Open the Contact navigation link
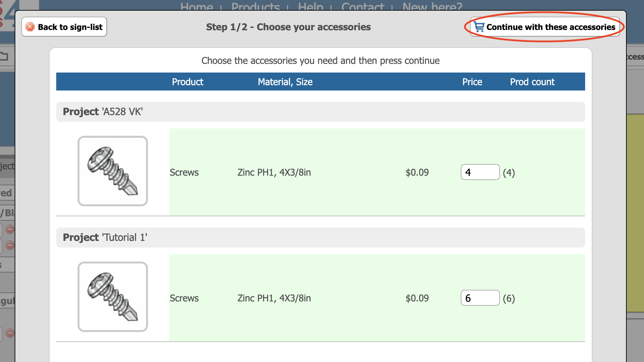The width and height of the screenshot is (644, 362). [x=363, y=6]
